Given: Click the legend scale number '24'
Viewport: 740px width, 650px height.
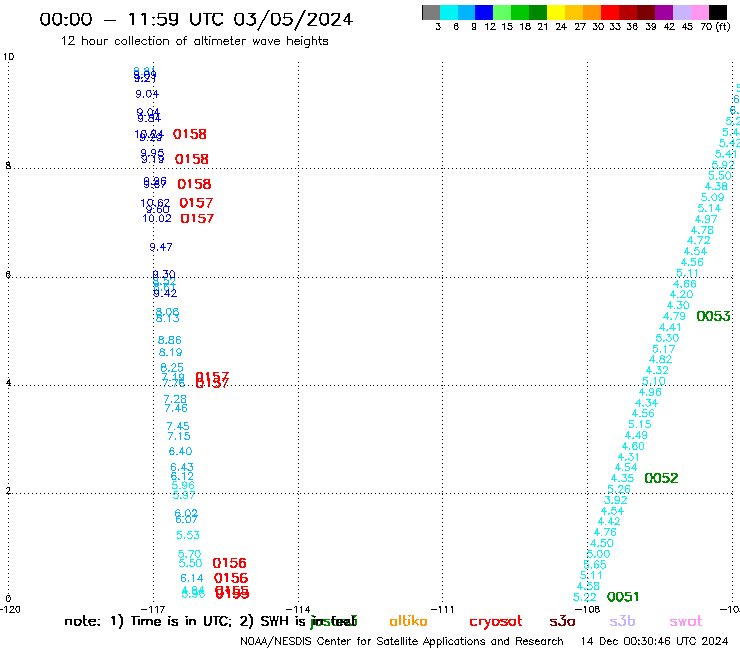Looking at the screenshot, I should coord(561,27).
